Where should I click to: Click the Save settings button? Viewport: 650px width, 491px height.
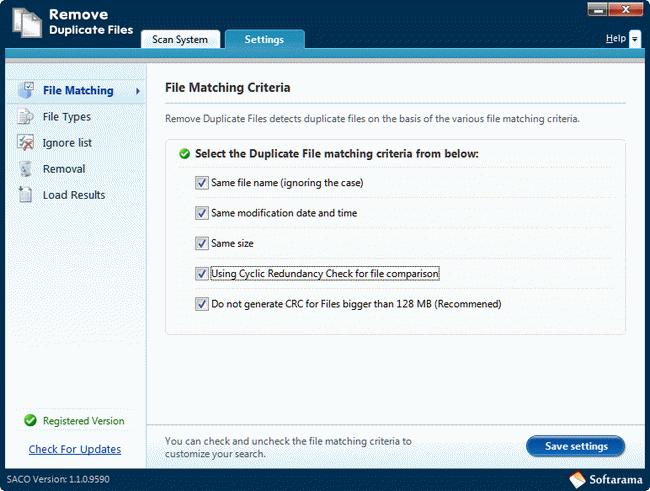pyautogui.click(x=576, y=446)
